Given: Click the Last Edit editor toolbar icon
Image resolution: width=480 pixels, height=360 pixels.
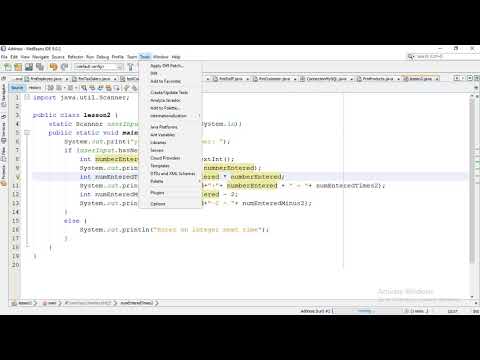Looking at the screenshot, I should [51, 88].
